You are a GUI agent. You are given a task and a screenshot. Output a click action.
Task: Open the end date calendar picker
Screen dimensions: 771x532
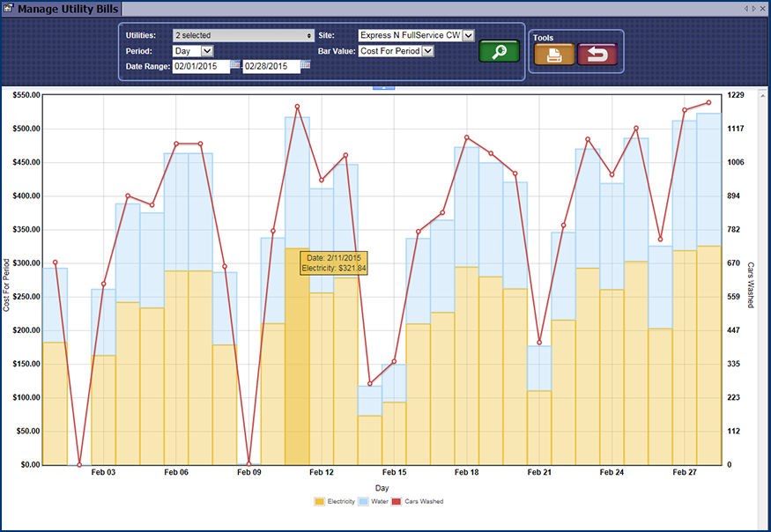(305, 66)
